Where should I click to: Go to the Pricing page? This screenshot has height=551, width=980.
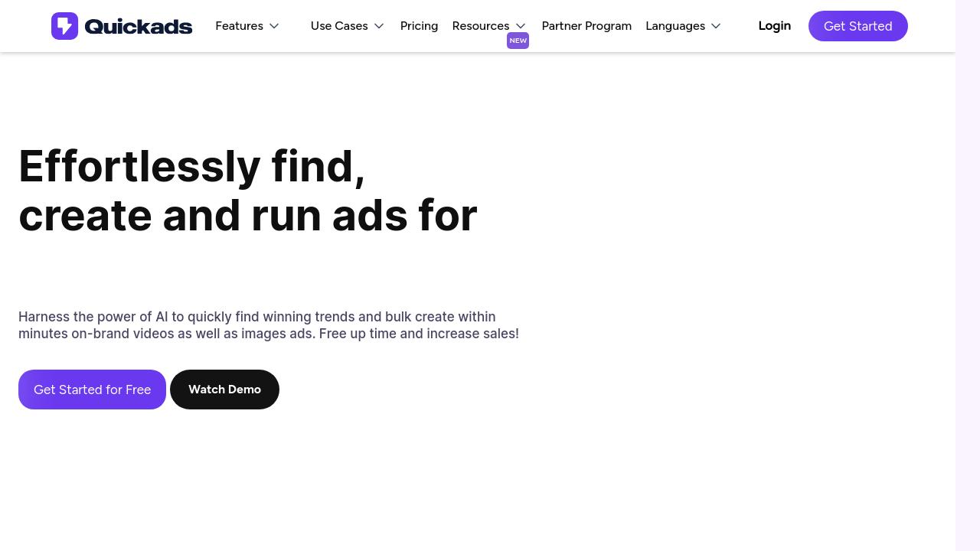419,26
